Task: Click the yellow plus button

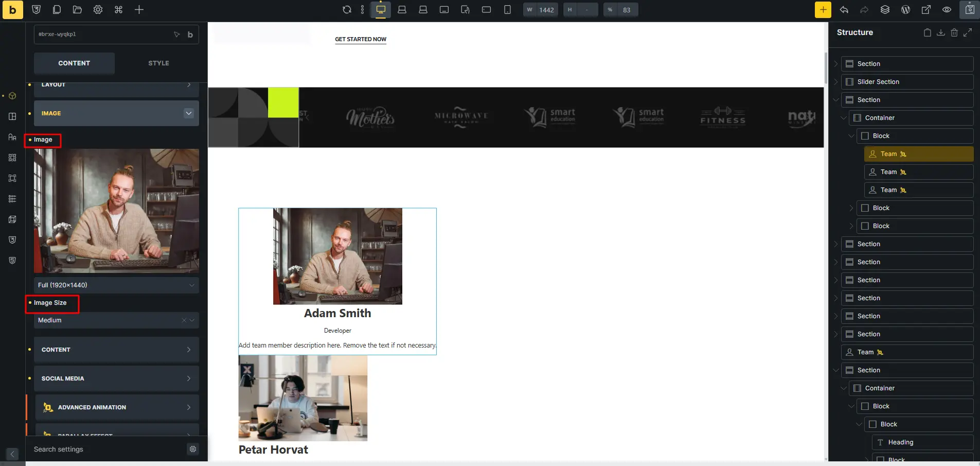Action: point(823,10)
